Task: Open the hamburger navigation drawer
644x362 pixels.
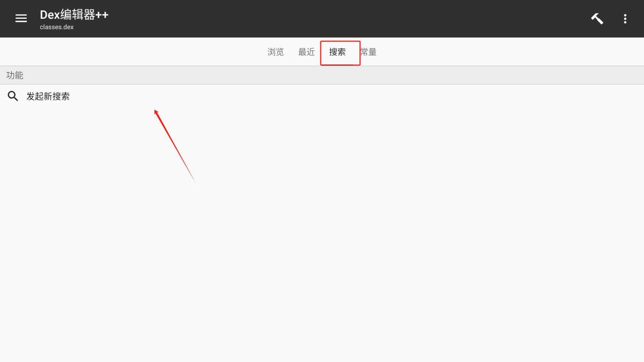Action: (21, 18)
